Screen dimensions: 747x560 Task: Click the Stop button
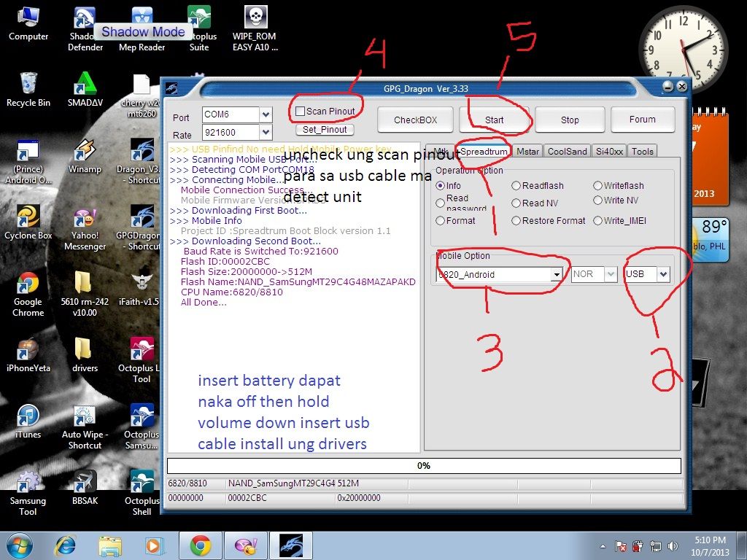click(570, 120)
